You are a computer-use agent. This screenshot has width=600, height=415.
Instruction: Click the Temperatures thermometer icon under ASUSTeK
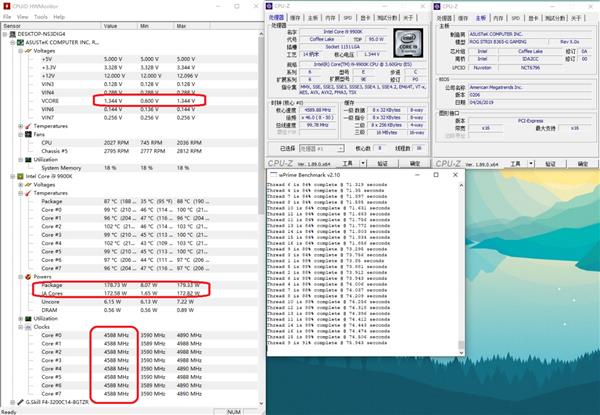point(28,126)
